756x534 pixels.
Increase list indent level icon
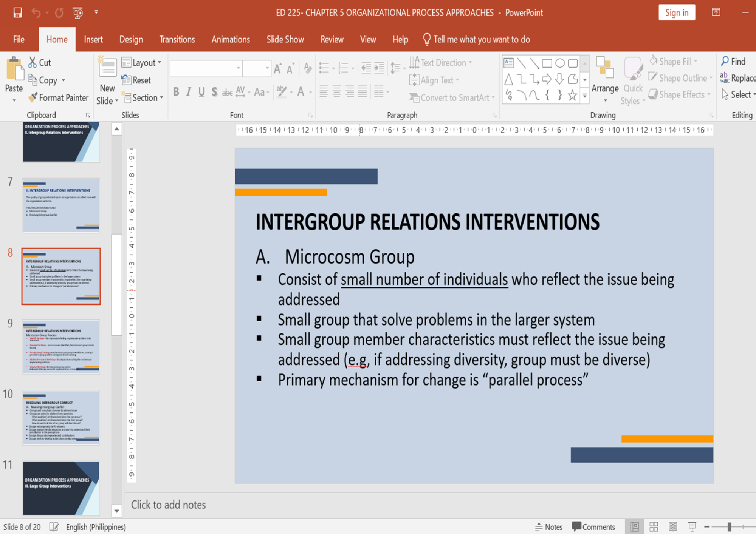click(379, 68)
